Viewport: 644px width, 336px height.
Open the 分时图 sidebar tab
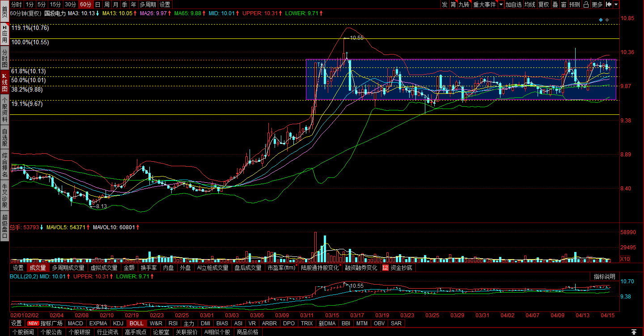pyautogui.click(x=4, y=58)
